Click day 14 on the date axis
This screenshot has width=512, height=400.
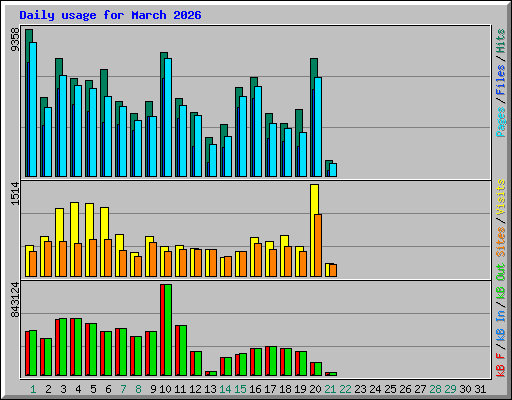[225, 389]
